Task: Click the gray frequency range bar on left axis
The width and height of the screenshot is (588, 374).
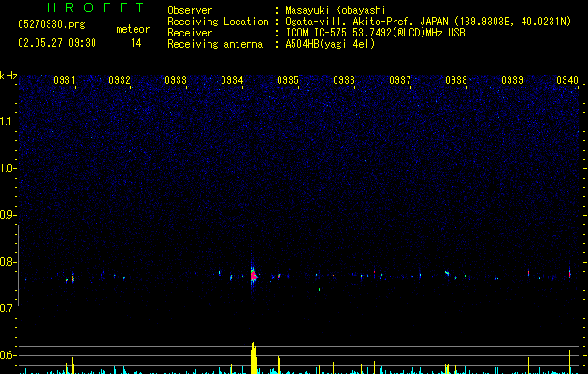Action: coord(18,265)
